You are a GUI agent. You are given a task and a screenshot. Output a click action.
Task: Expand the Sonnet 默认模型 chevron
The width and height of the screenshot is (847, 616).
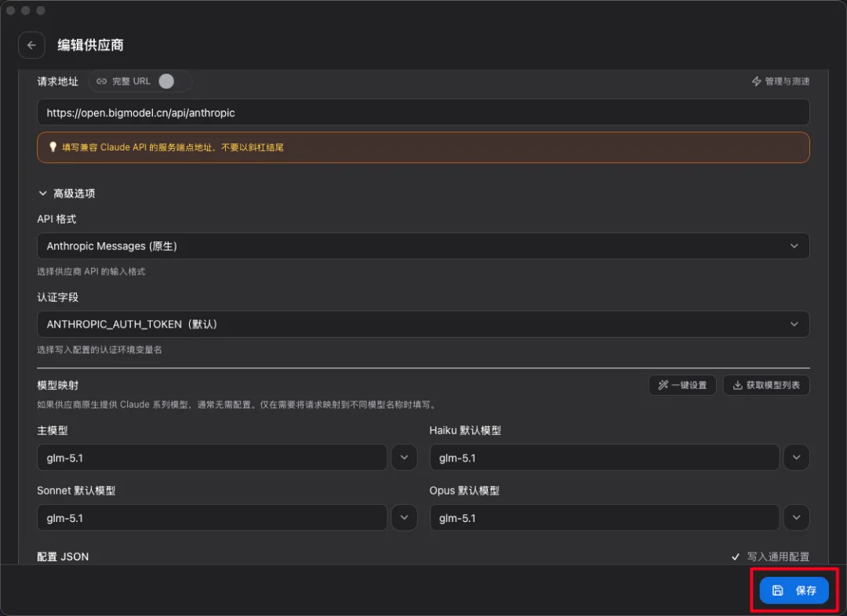[x=404, y=517]
